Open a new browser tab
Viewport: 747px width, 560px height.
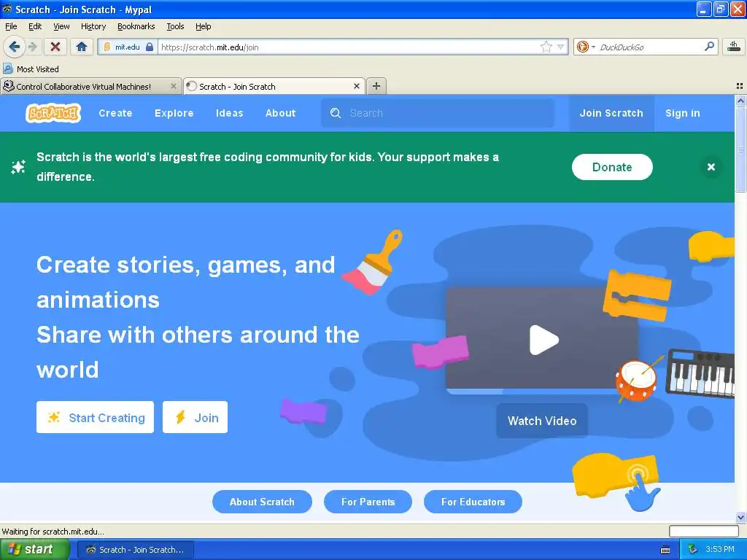pos(376,86)
